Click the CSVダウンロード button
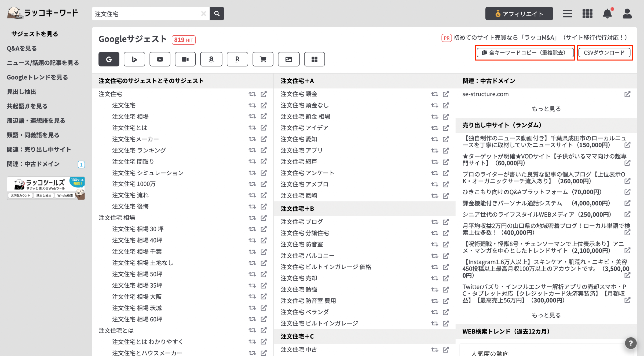 tap(604, 53)
